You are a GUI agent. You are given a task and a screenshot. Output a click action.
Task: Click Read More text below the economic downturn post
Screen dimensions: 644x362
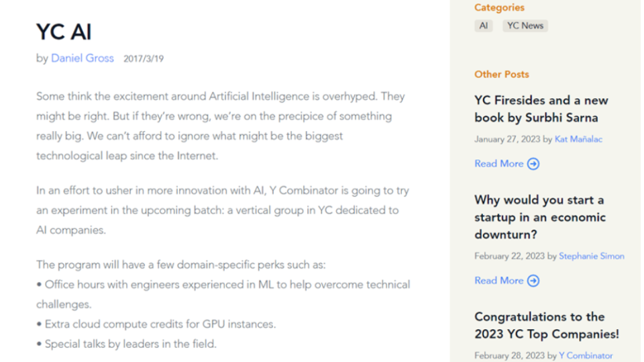(x=498, y=281)
